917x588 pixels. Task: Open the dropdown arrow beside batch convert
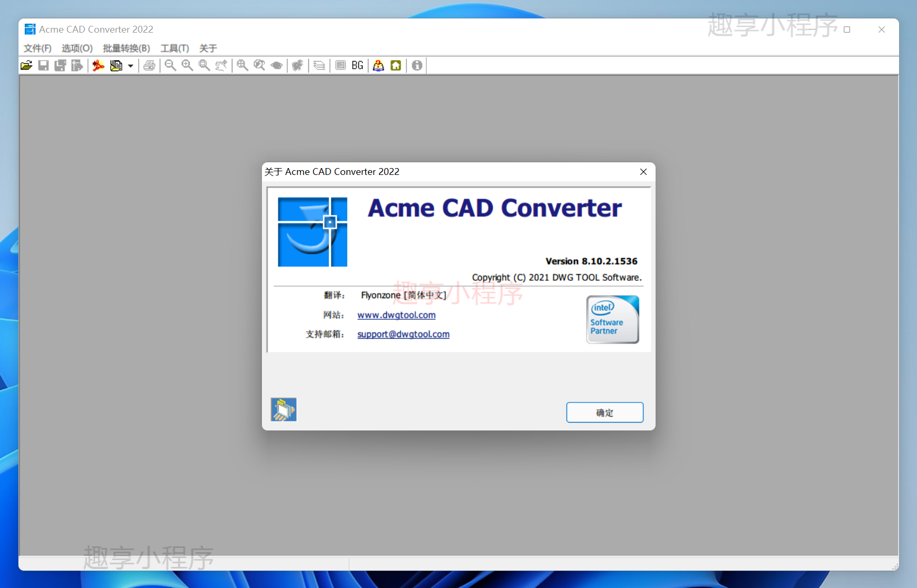(x=130, y=66)
